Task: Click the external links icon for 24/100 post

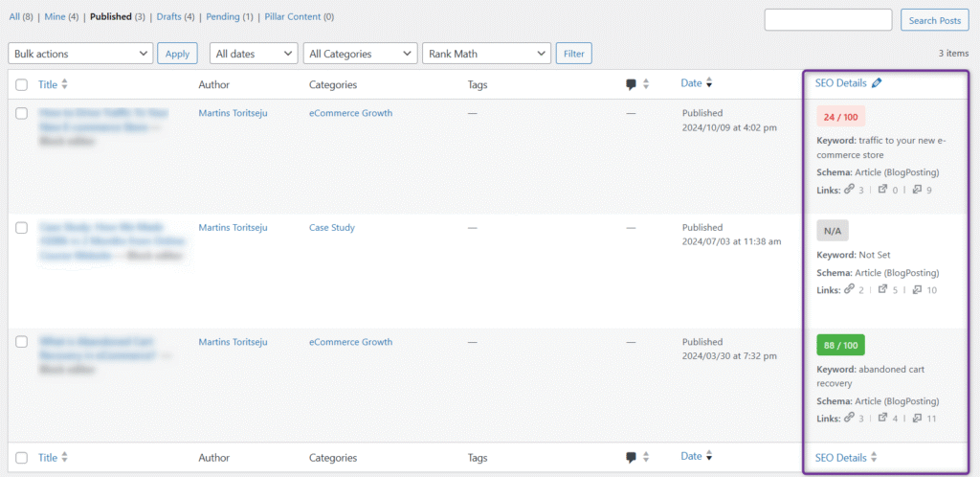Action: [882, 190]
